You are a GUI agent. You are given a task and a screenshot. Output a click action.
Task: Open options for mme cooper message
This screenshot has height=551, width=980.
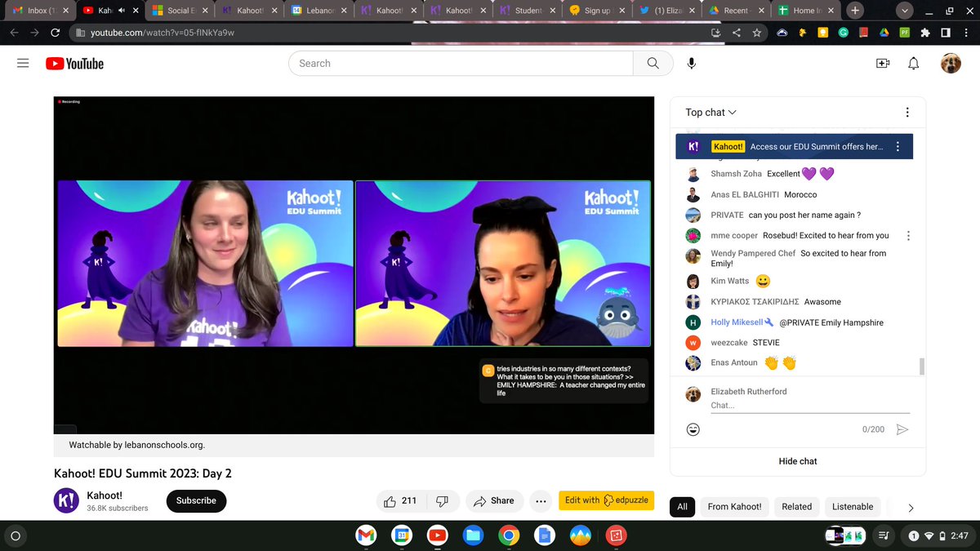click(x=909, y=235)
